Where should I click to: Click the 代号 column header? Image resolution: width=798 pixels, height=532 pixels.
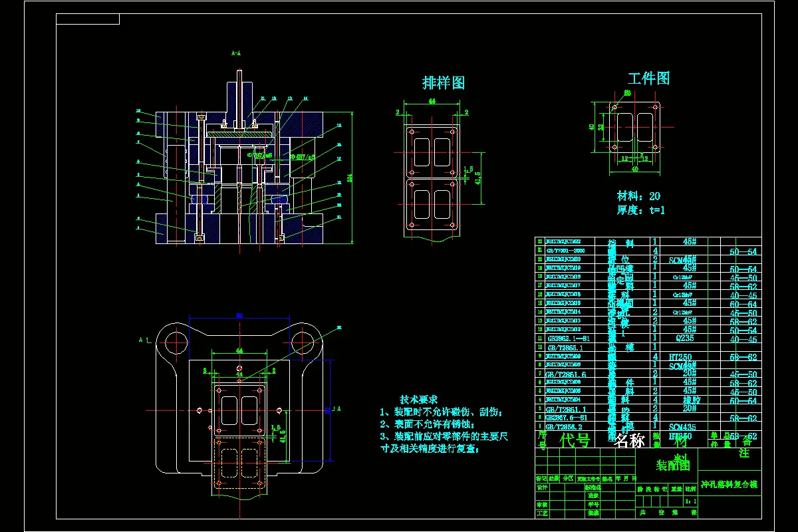575,440
